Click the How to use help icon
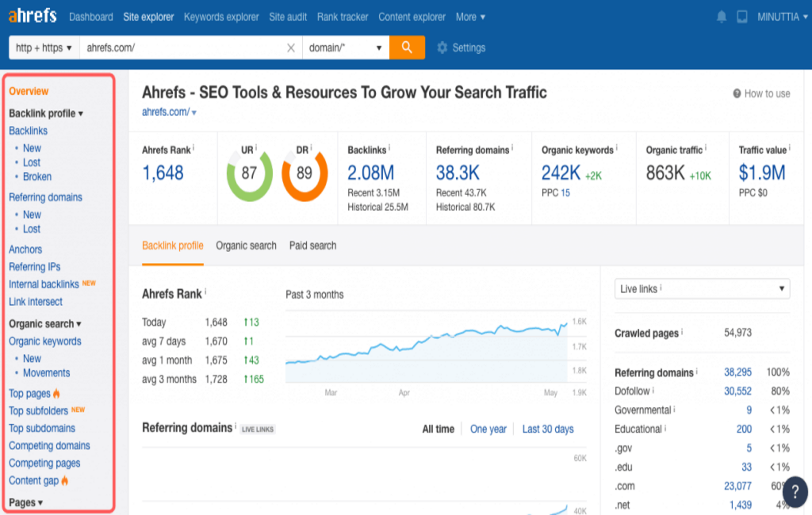The width and height of the screenshot is (812, 515). [737, 93]
